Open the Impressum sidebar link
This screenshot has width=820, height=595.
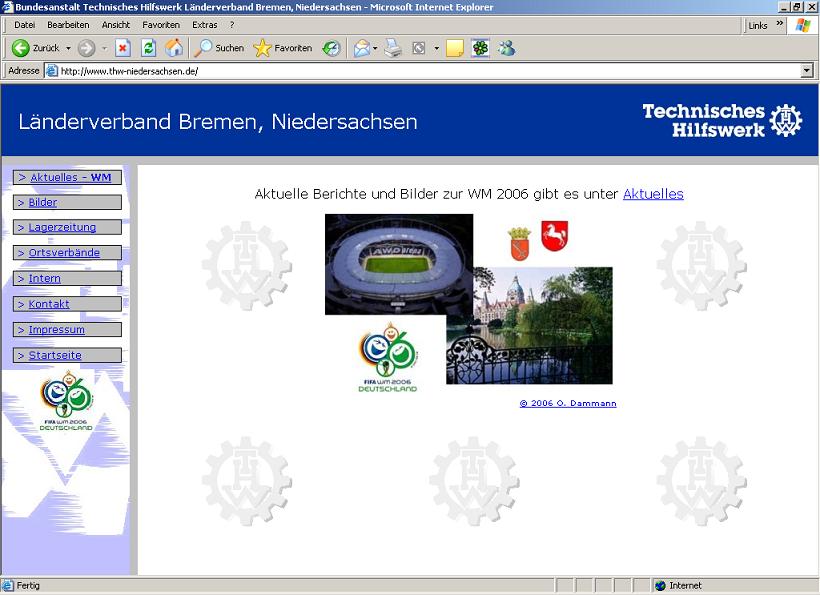coord(56,330)
